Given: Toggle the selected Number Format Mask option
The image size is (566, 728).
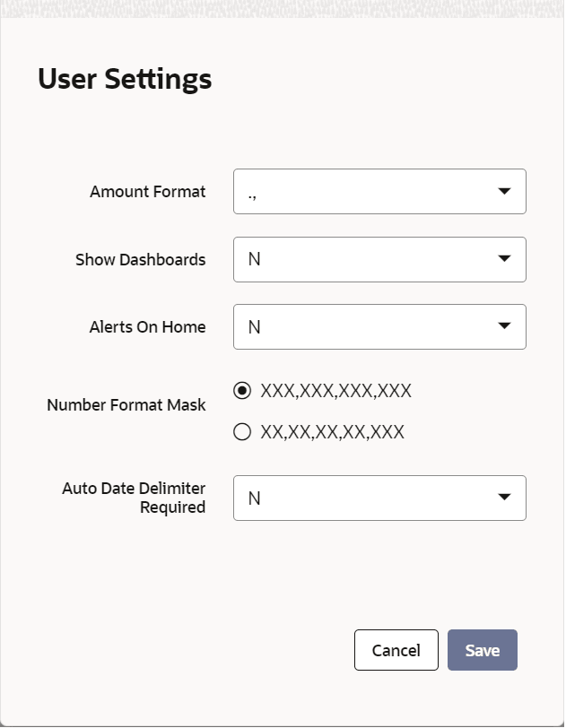Looking at the screenshot, I should 241,390.
